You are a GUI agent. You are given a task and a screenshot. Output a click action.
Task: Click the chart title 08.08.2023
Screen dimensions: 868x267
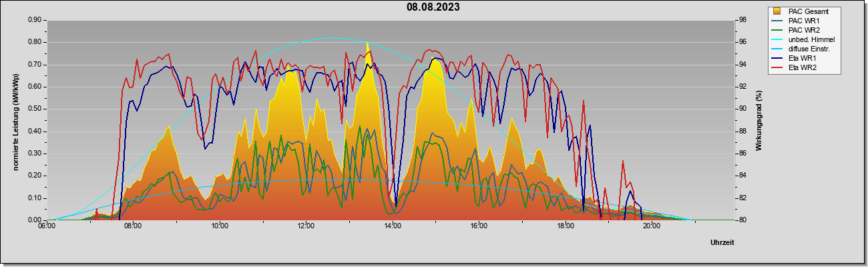click(433, 7)
